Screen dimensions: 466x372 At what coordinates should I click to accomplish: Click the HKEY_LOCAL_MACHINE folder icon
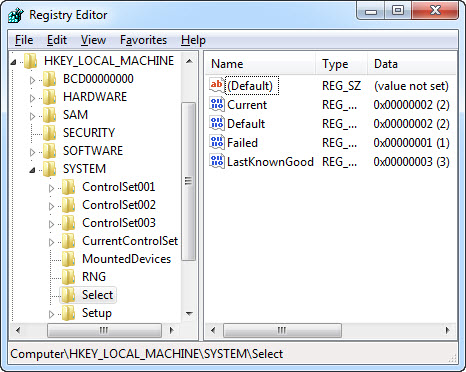(31, 61)
